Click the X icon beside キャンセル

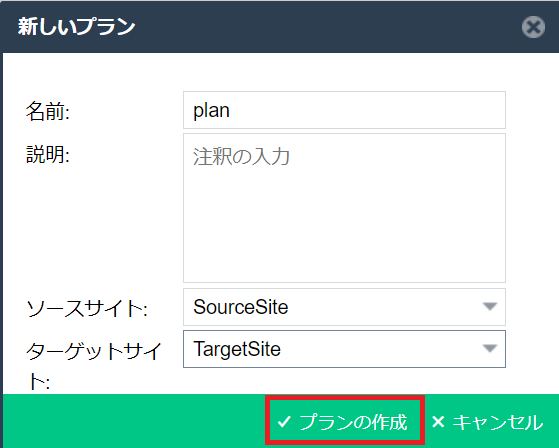[x=438, y=422]
